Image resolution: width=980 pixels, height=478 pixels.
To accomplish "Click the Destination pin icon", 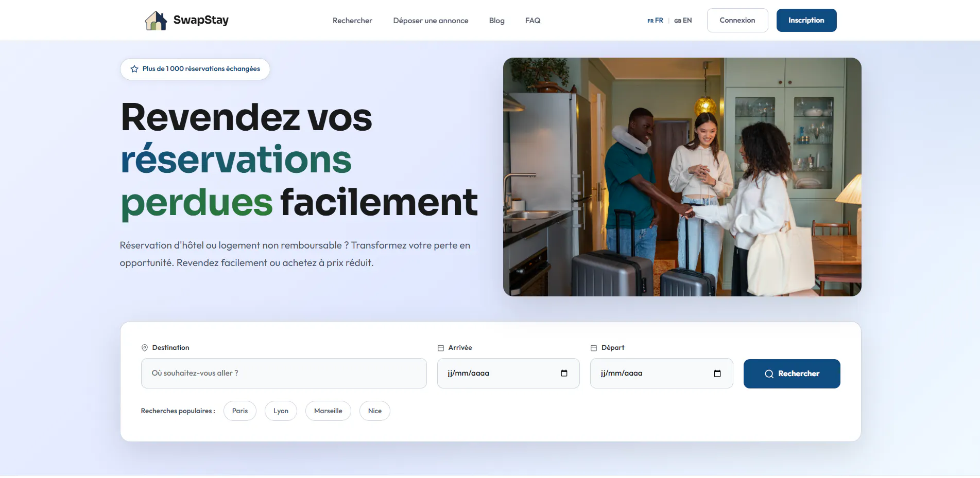I will (x=145, y=348).
